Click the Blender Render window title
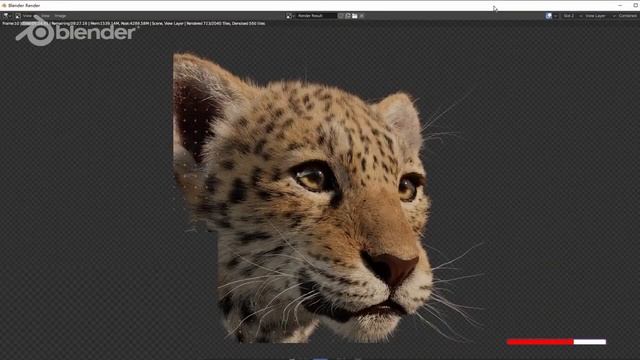 24,6
